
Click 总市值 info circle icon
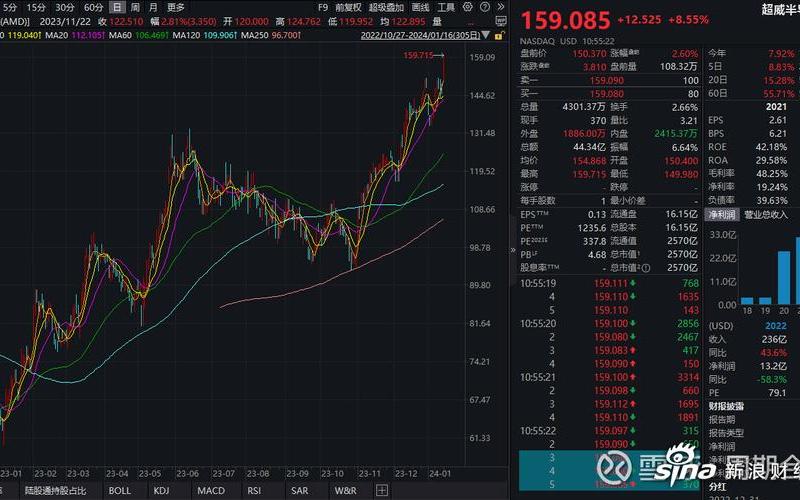point(646,268)
